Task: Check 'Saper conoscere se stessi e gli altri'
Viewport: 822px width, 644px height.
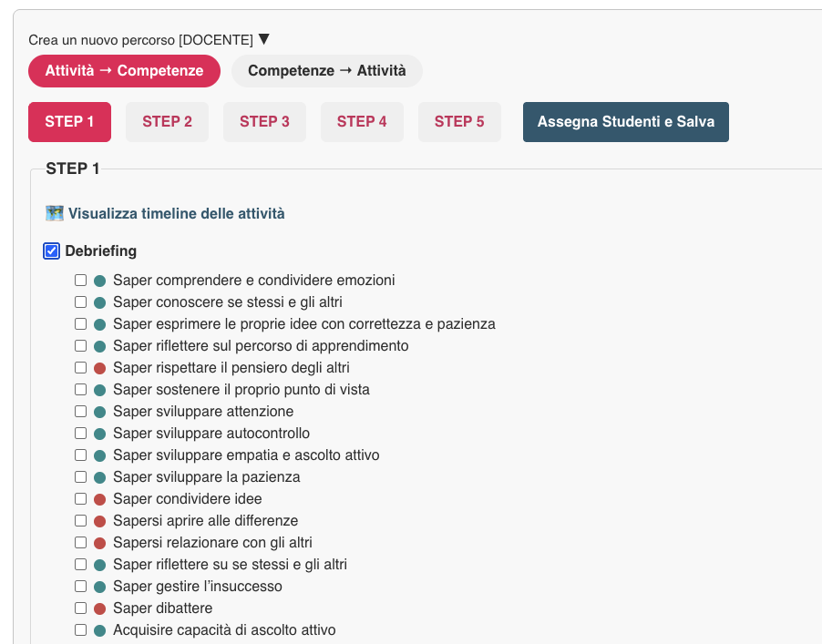Action: [81, 302]
